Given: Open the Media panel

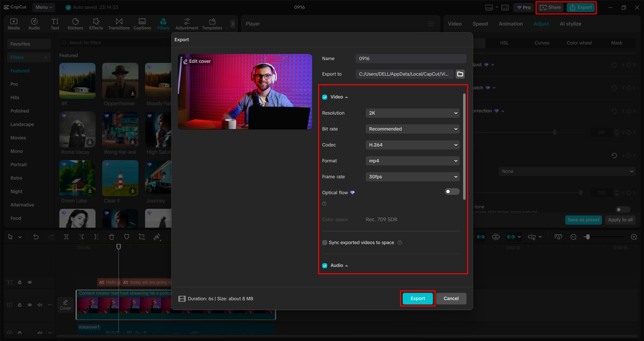Looking at the screenshot, I should click(x=13, y=23).
